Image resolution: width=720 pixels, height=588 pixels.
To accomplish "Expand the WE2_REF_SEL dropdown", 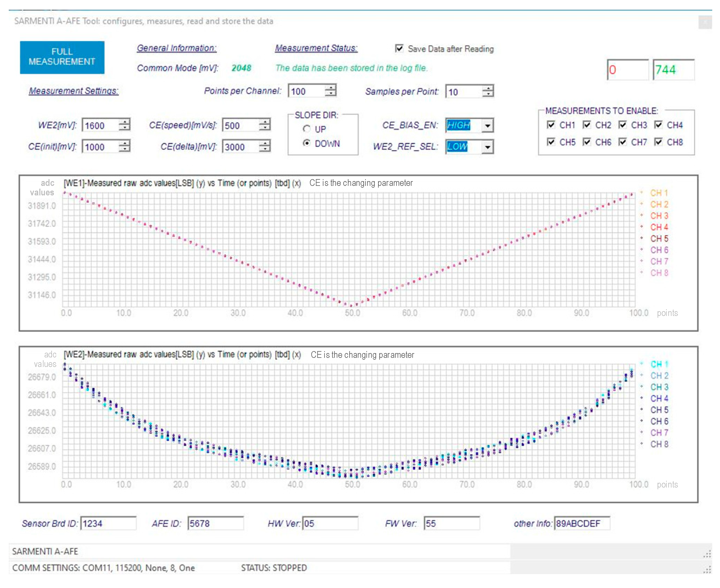I will point(487,147).
